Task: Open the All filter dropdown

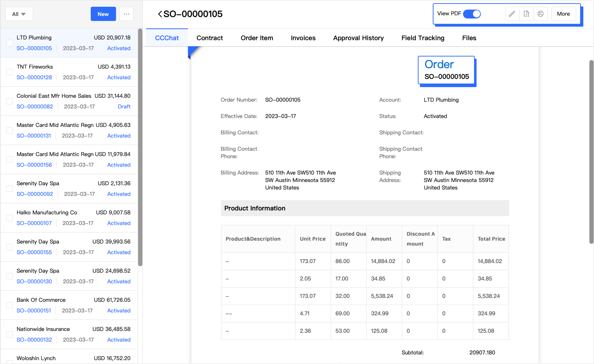Action: tap(19, 14)
